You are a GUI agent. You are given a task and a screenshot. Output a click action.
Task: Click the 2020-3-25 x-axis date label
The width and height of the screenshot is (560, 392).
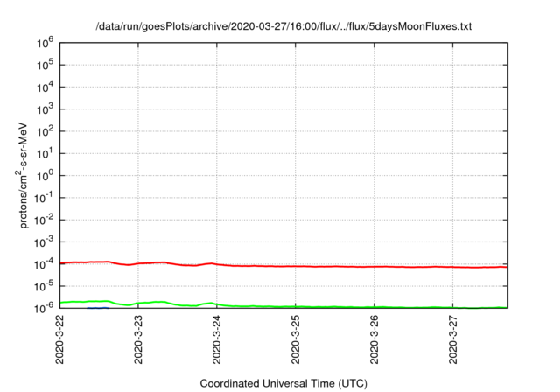tap(296, 339)
